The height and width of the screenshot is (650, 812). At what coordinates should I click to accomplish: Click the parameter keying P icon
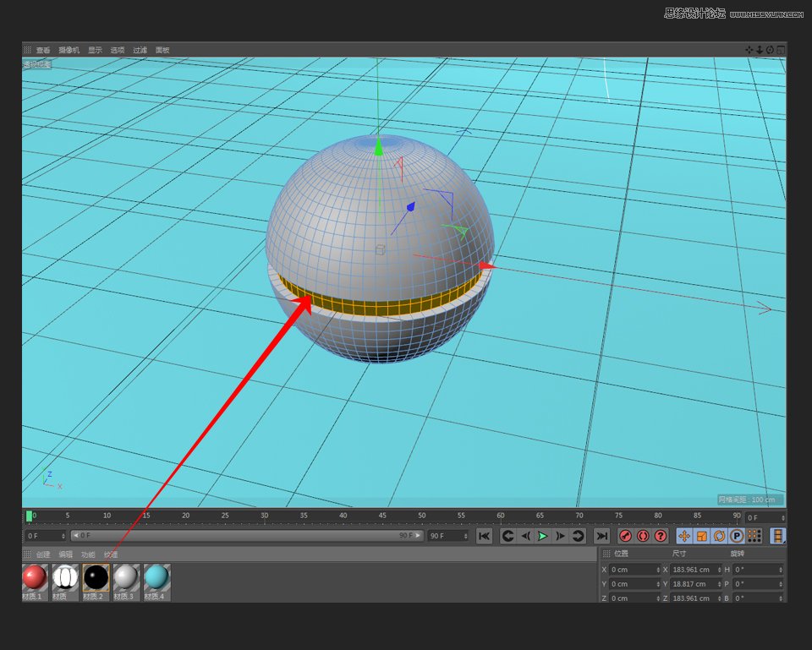click(737, 536)
